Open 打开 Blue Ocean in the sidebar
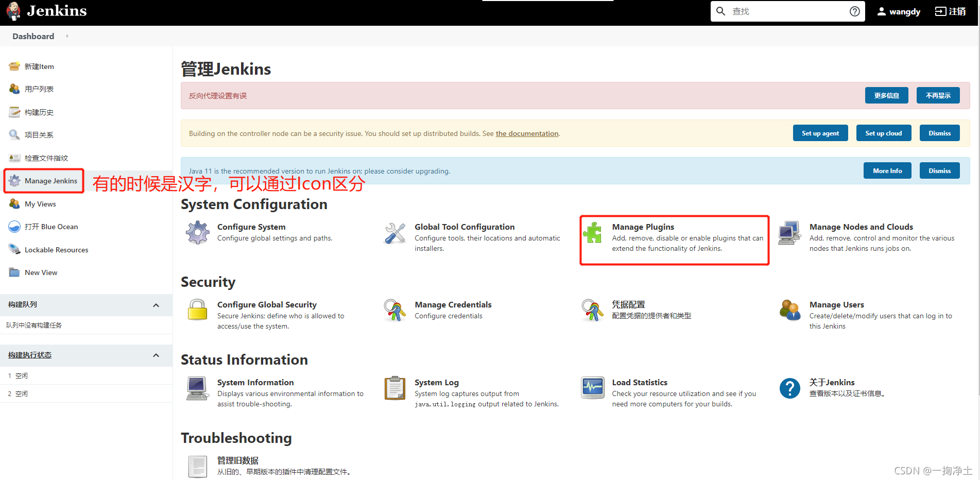The height and width of the screenshot is (480, 980). point(51,227)
